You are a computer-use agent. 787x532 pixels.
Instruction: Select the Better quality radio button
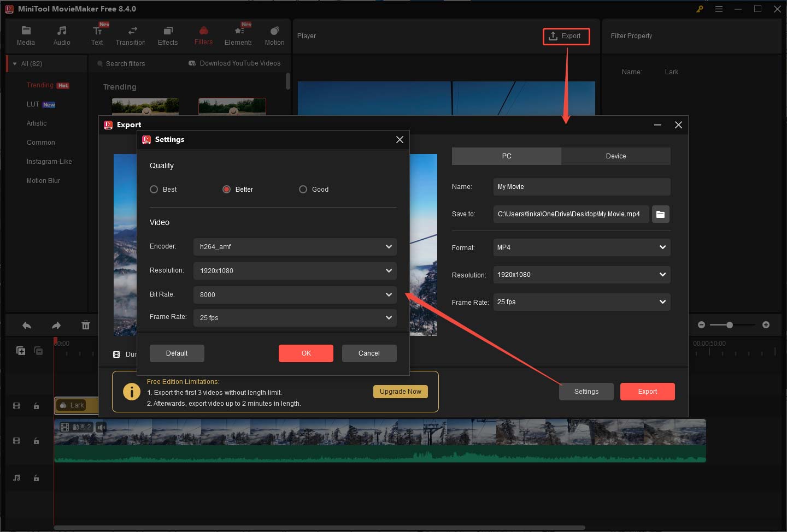coord(226,189)
